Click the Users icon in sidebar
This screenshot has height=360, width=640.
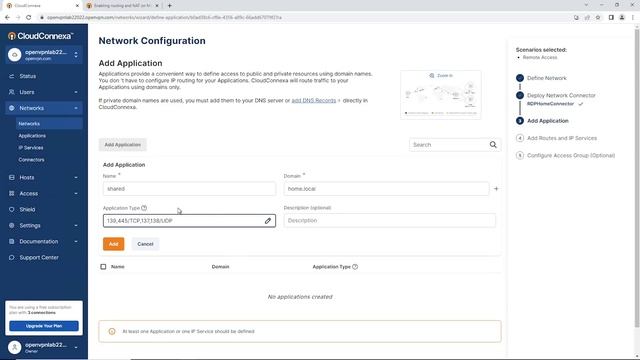coord(11,92)
